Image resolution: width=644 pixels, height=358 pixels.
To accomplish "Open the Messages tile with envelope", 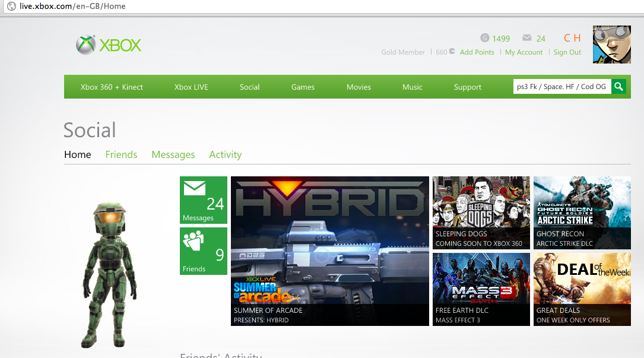I will [x=204, y=200].
